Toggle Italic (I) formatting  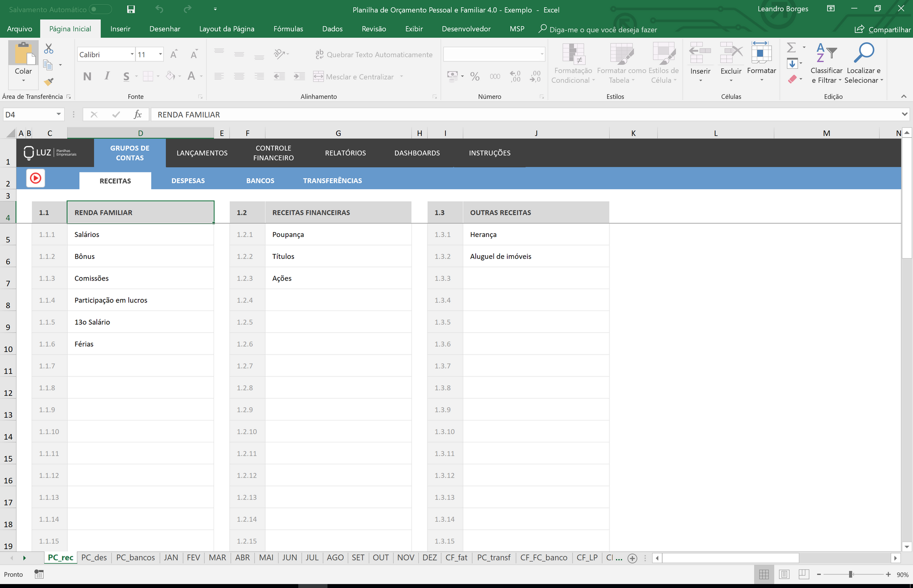point(107,77)
